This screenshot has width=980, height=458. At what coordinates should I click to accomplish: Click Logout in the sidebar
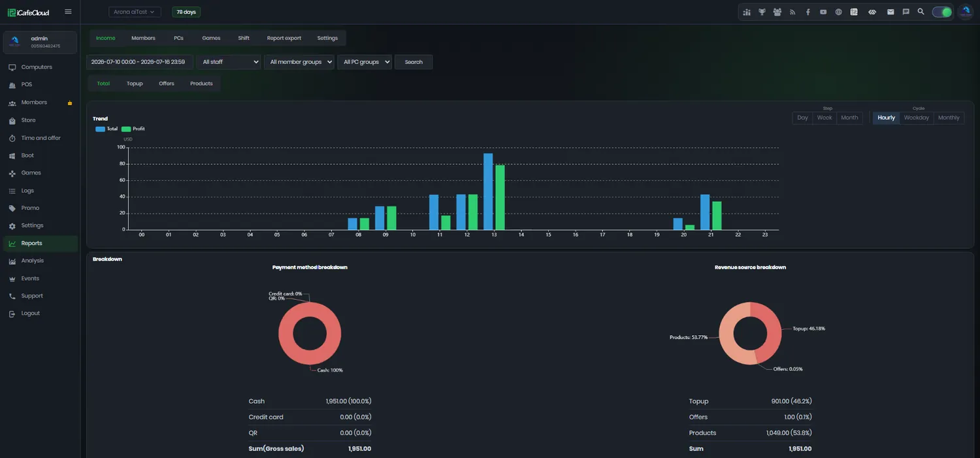39,314
